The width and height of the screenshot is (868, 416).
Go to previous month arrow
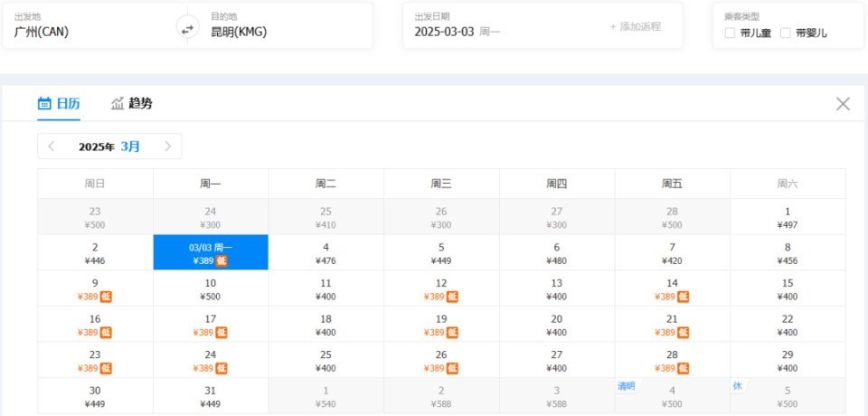tap(52, 147)
